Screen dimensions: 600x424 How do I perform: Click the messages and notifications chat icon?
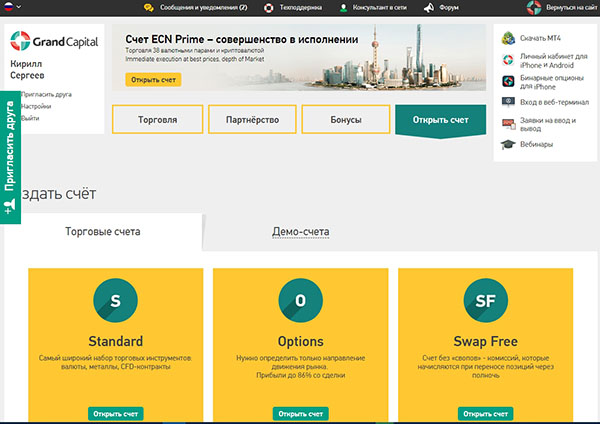(148, 8)
